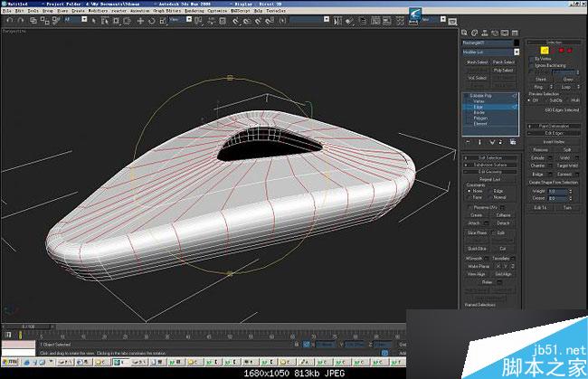Viewport: 588px width, 379px height.
Task: Select Edge level in modifier stack
Action: coord(479,107)
